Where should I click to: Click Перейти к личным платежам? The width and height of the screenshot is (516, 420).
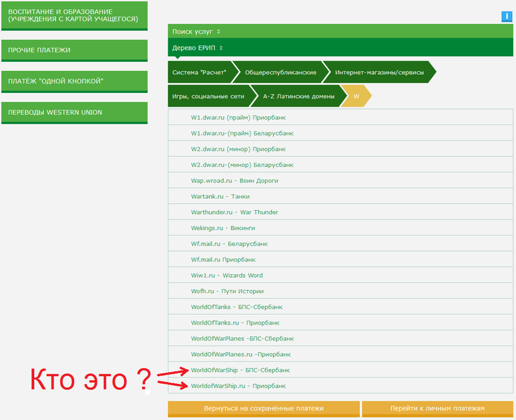[437, 408]
